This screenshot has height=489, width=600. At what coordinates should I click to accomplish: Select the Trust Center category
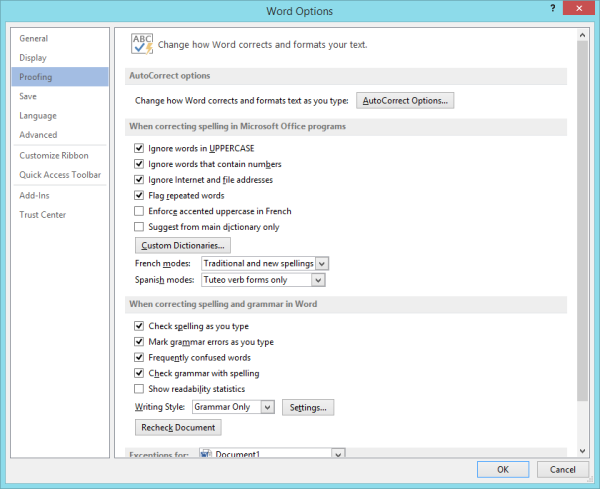(43, 215)
